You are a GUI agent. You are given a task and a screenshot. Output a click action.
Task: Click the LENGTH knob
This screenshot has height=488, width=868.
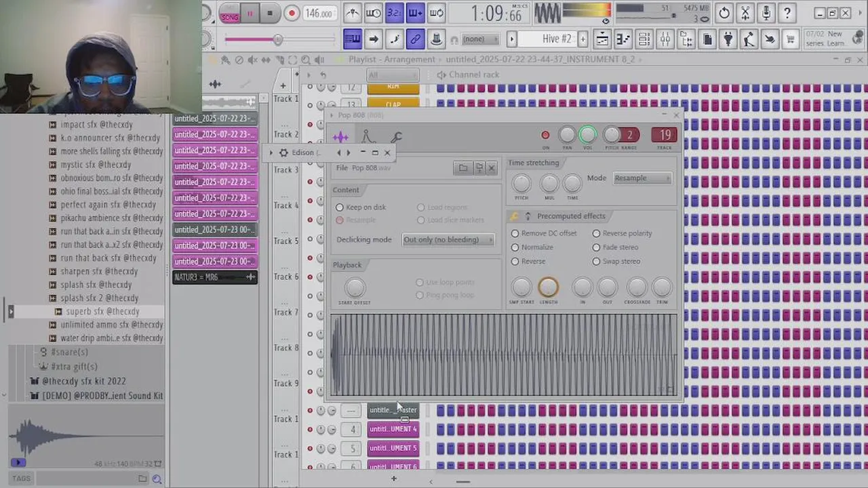pos(548,287)
